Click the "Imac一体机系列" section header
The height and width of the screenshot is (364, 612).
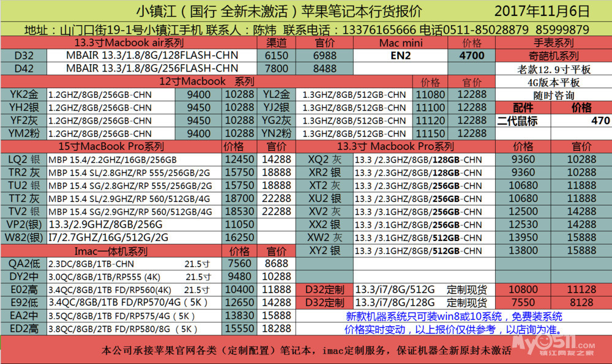pos(111,251)
